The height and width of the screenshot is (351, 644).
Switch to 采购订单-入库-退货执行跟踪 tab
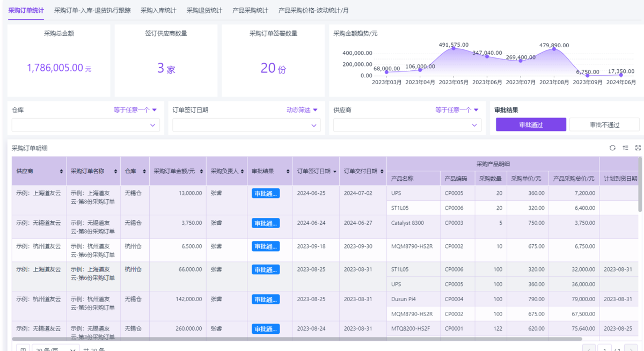(x=92, y=10)
